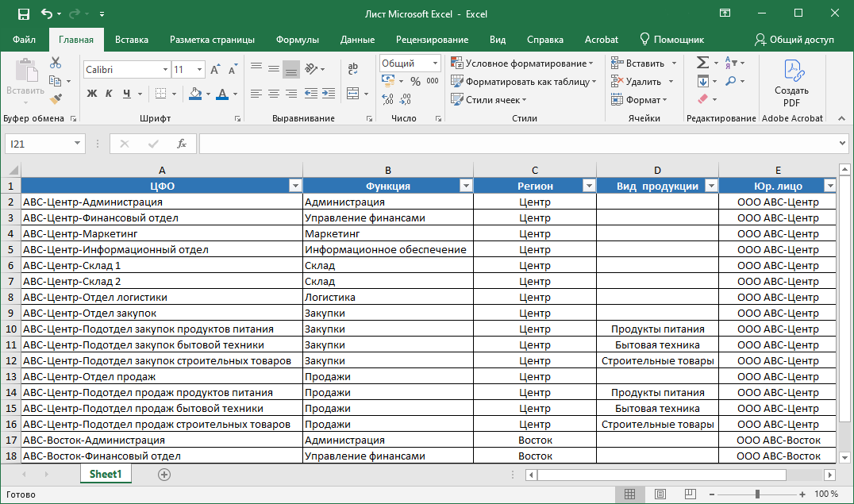Toggle center horizontal text alignment
Image resolution: width=854 pixels, height=504 pixels.
coord(274,94)
